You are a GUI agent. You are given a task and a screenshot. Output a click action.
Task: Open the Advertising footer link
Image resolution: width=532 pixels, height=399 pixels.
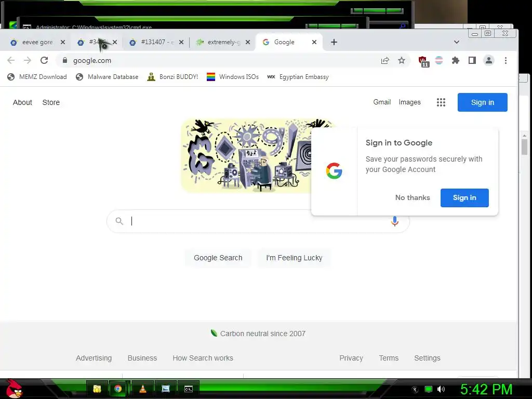tap(94, 358)
